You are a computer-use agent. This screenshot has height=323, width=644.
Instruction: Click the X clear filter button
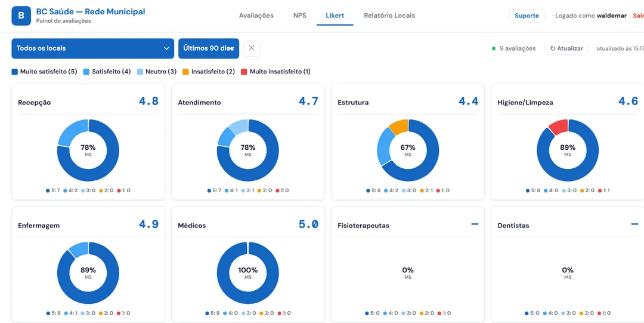(x=252, y=48)
